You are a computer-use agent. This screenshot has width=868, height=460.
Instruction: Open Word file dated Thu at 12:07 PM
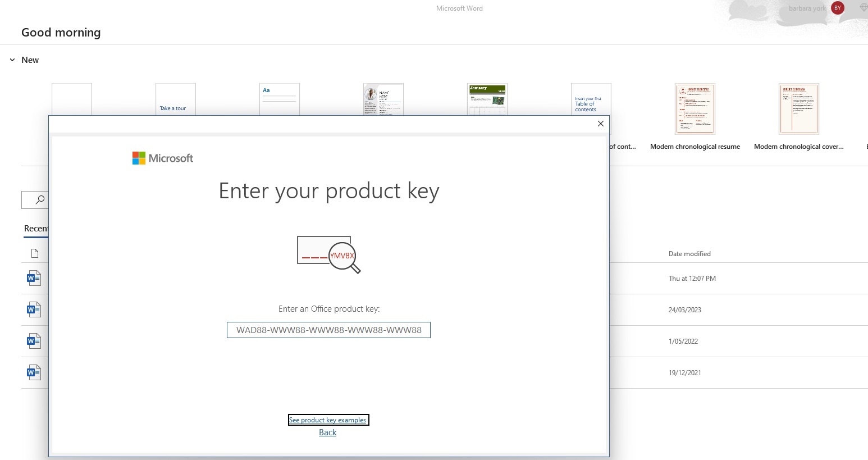(34, 278)
